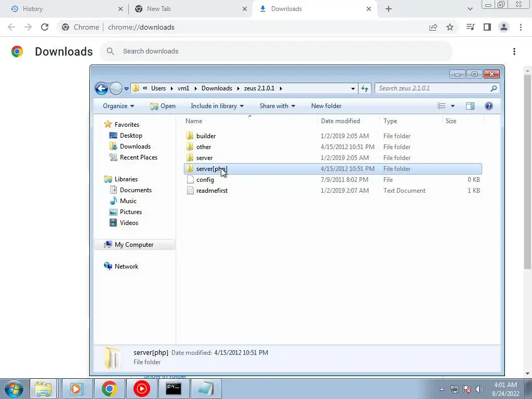Image resolution: width=532 pixels, height=399 pixels.
Task: Open the Videos library
Action: (x=129, y=222)
